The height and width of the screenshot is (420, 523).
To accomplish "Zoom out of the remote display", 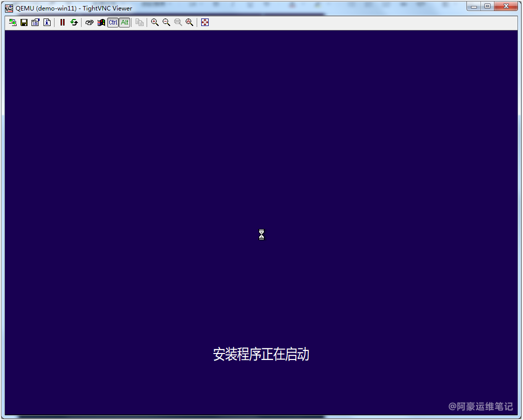I will (167, 22).
